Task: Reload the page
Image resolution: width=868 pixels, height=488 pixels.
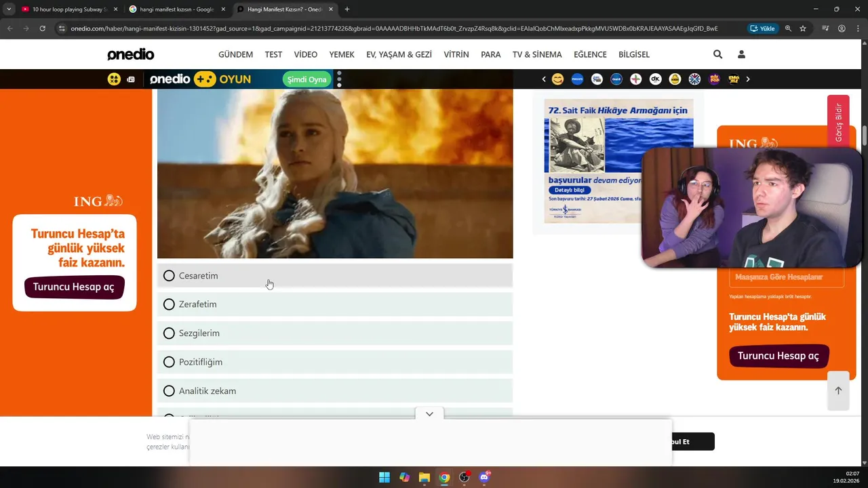Action: click(x=42, y=28)
